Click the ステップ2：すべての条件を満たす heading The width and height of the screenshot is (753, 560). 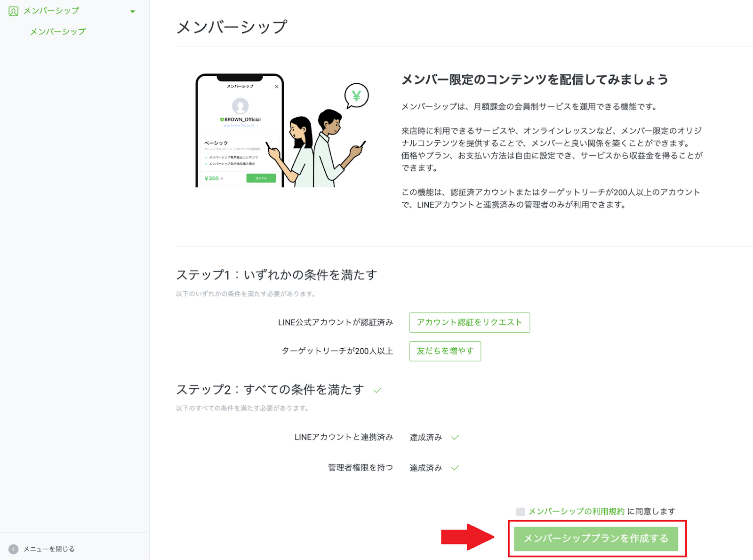tap(270, 390)
